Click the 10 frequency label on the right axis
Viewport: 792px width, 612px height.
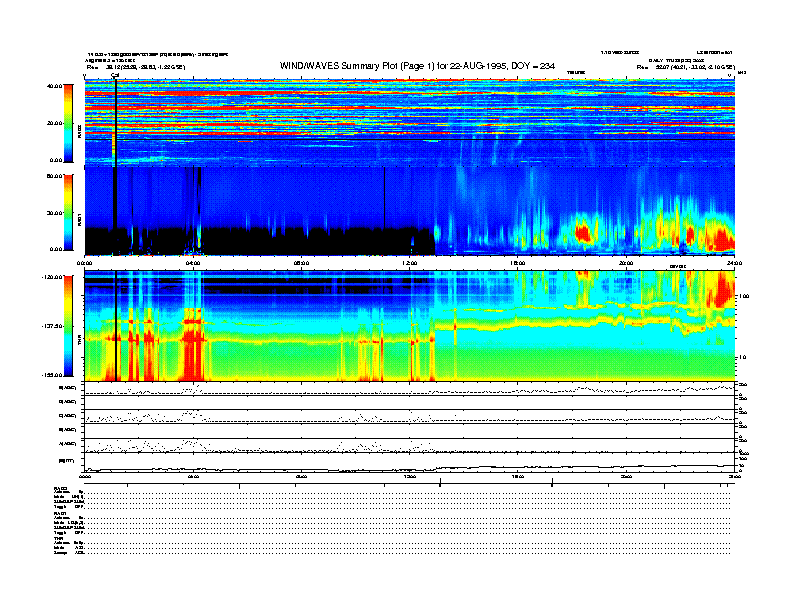[743, 357]
